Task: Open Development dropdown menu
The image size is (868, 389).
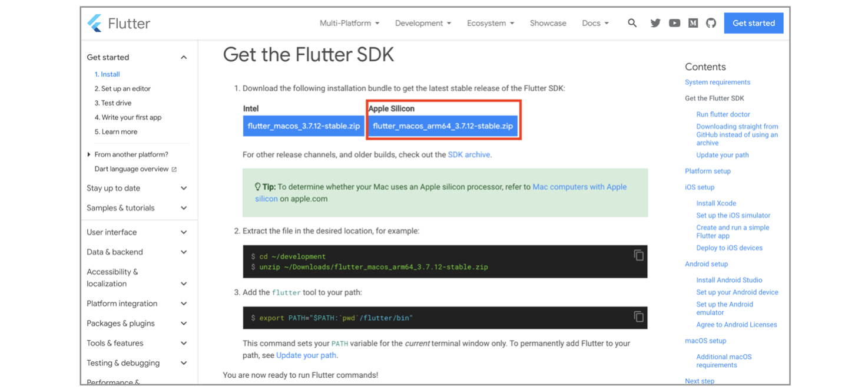Action: coord(423,23)
